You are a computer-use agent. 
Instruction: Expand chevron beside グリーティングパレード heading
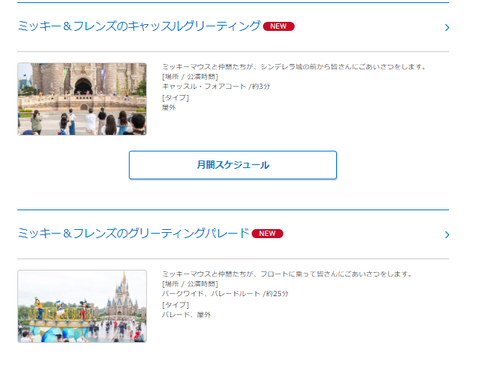[x=447, y=235]
